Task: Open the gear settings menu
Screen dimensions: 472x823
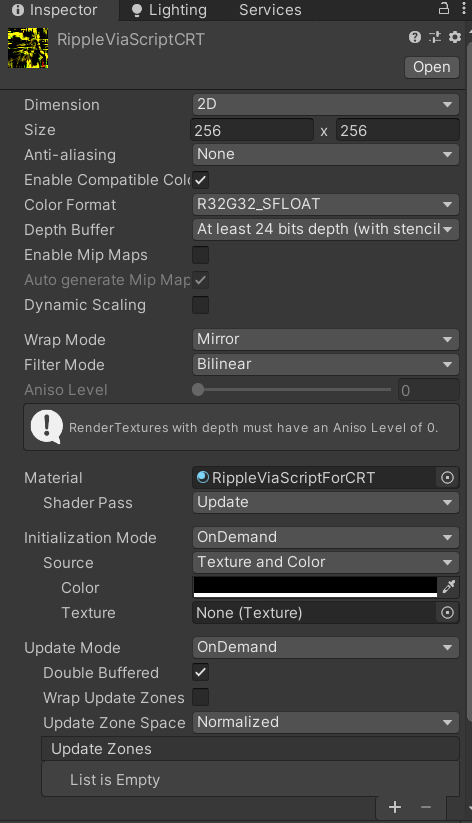Action: (x=455, y=37)
